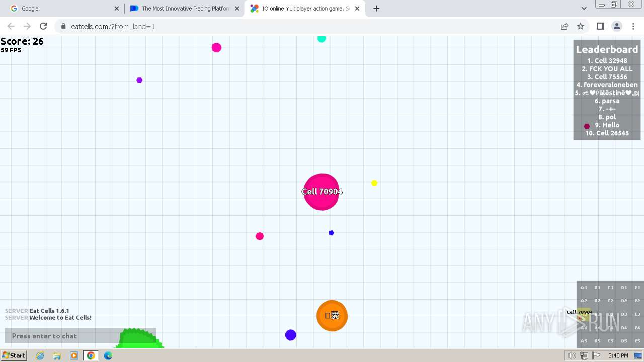Click minimap sector E4
The height and width of the screenshot is (362, 644).
pos(637,328)
